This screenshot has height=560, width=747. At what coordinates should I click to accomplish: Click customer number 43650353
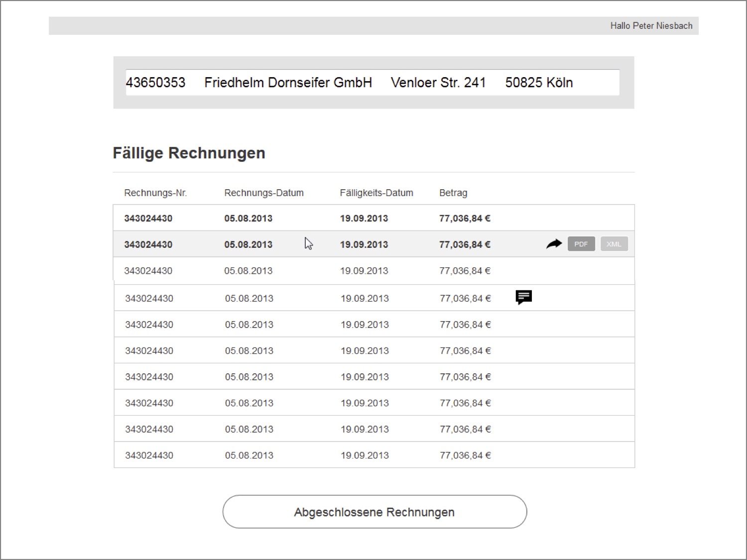coord(155,83)
